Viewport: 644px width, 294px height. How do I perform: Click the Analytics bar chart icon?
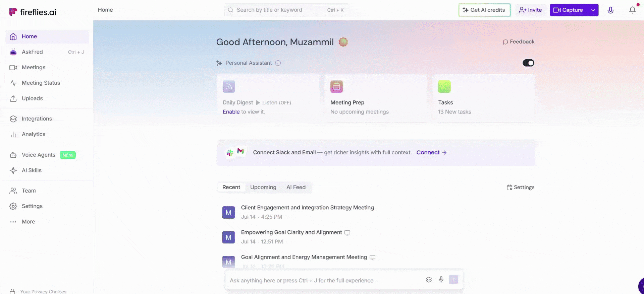click(13, 134)
